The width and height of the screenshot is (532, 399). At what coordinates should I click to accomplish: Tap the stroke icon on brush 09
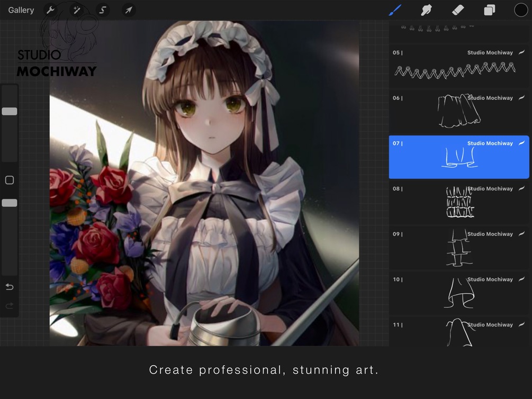522,234
